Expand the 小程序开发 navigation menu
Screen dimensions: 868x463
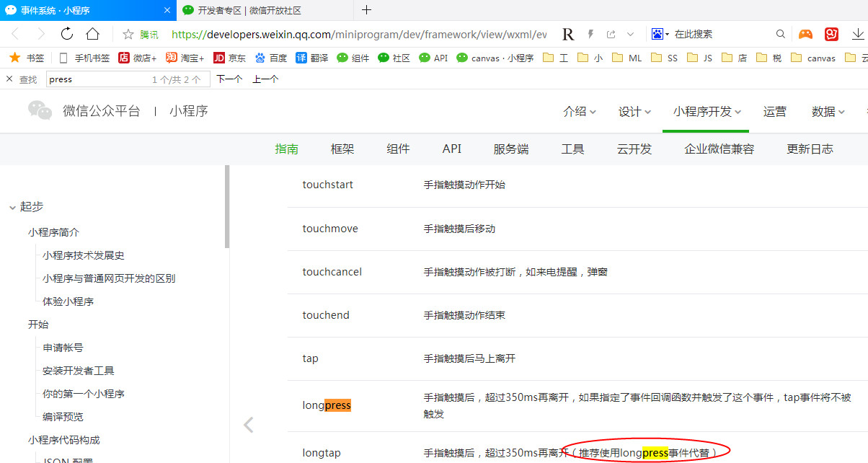pos(706,112)
